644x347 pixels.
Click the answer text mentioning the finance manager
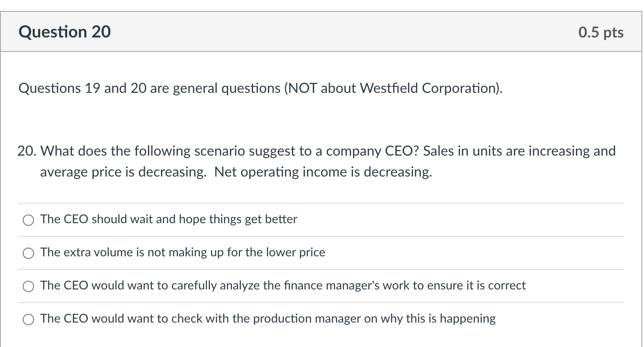click(283, 286)
